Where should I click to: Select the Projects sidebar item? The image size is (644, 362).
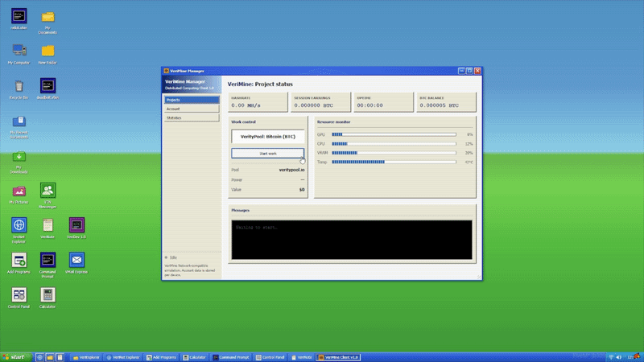tap(192, 100)
